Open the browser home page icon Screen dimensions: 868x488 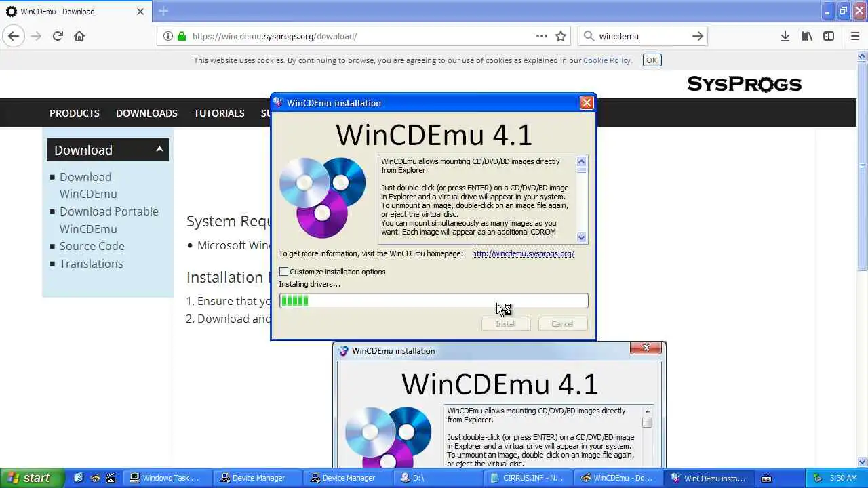[x=79, y=36]
